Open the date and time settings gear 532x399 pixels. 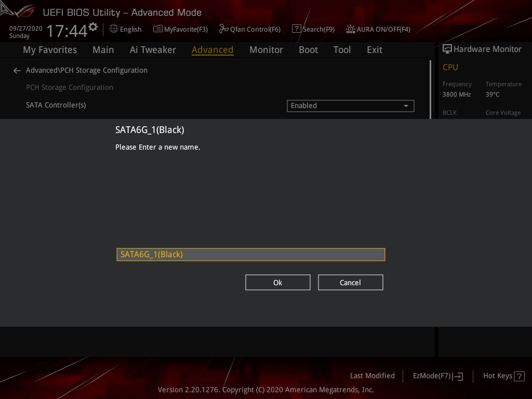[x=93, y=27]
